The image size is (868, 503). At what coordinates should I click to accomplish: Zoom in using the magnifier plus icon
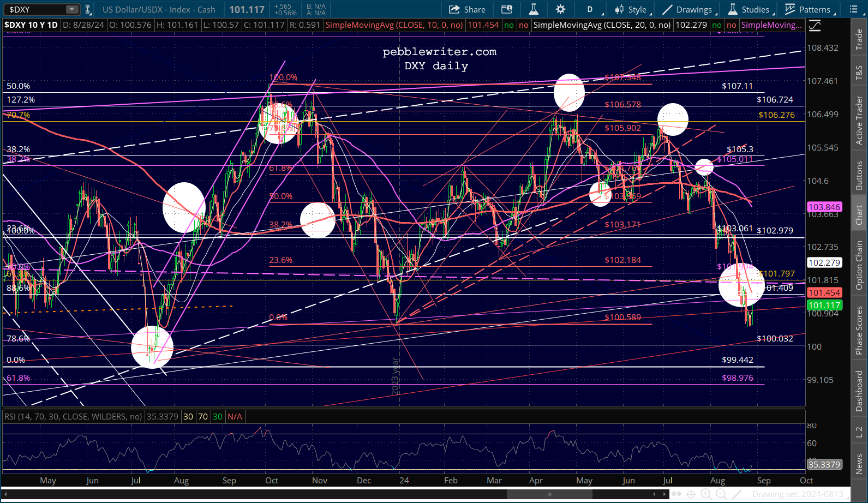pos(706,494)
